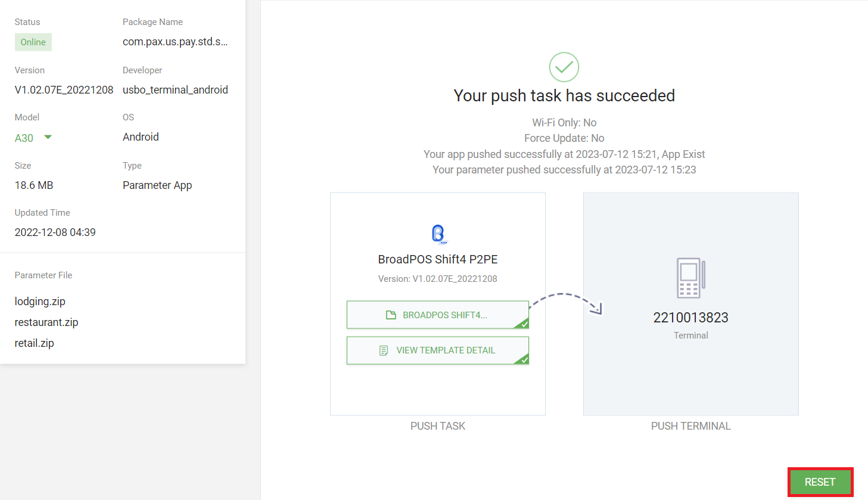
Task: Click the checkmark corner on View Template Detail
Action: click(523, 359)
